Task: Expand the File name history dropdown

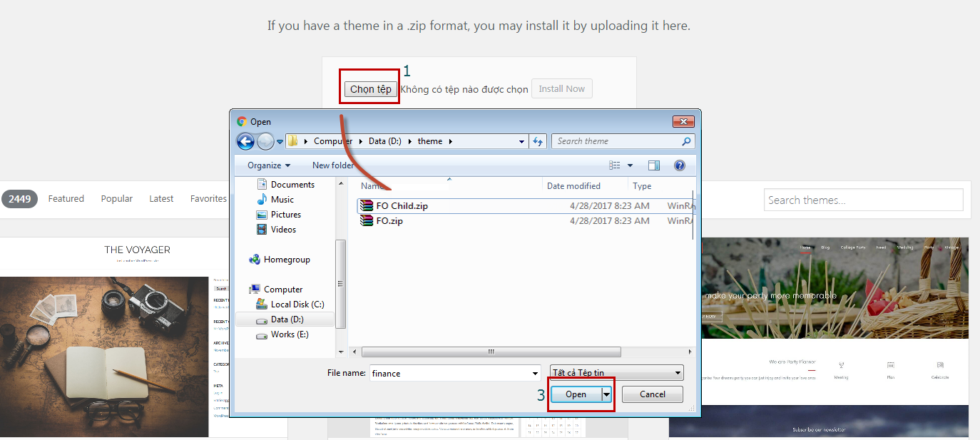Action: 536,373
